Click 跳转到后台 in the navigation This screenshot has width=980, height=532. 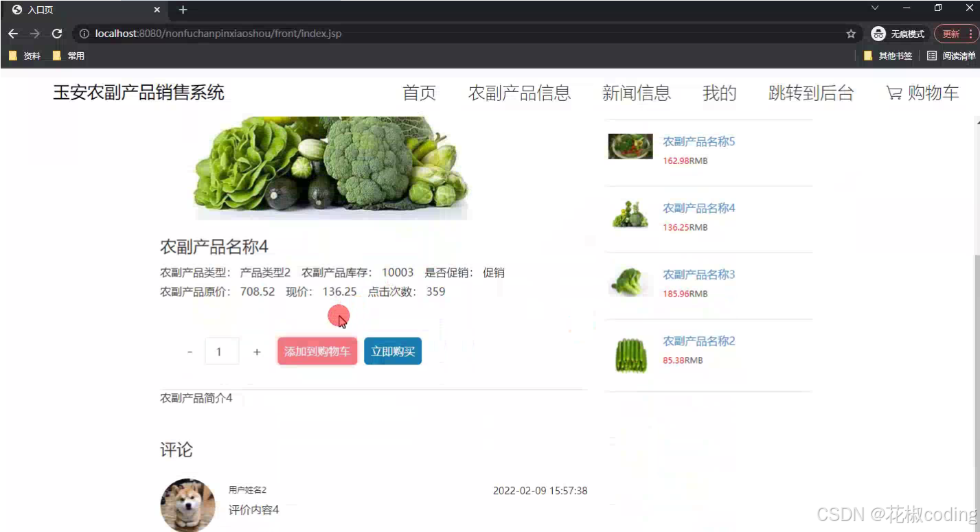click(x=811, y=93)
